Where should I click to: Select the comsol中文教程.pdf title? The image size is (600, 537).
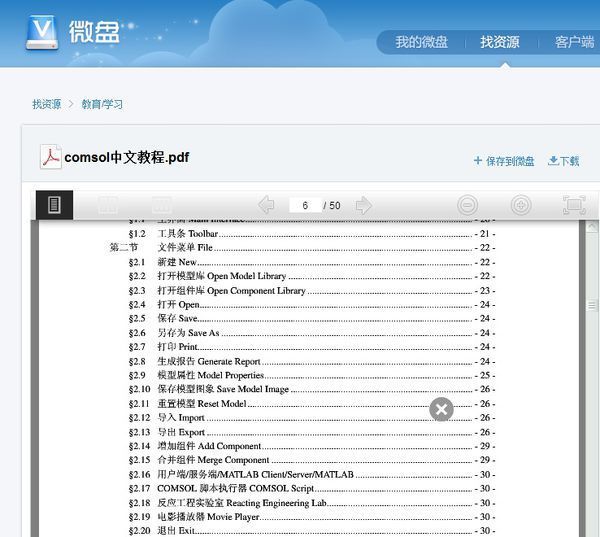[x=127, y=157]
